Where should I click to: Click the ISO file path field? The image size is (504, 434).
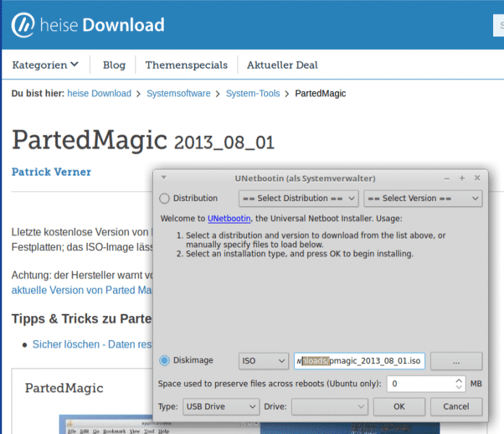[x=359, y=360]
